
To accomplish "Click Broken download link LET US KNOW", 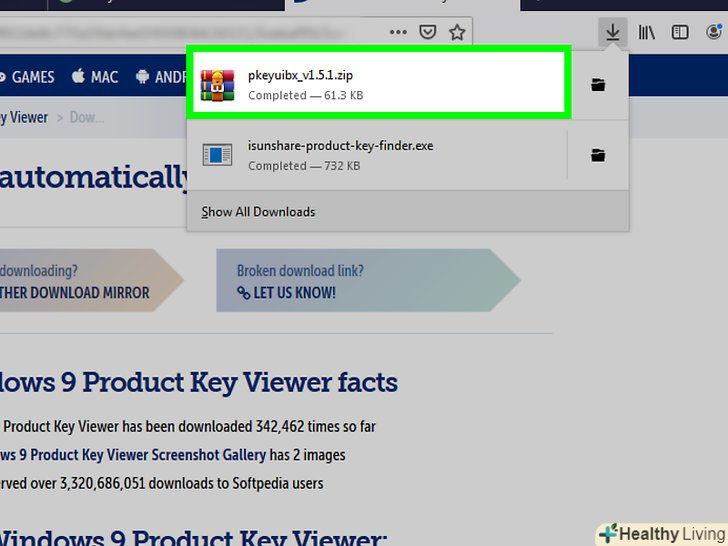I will (368, 280).
